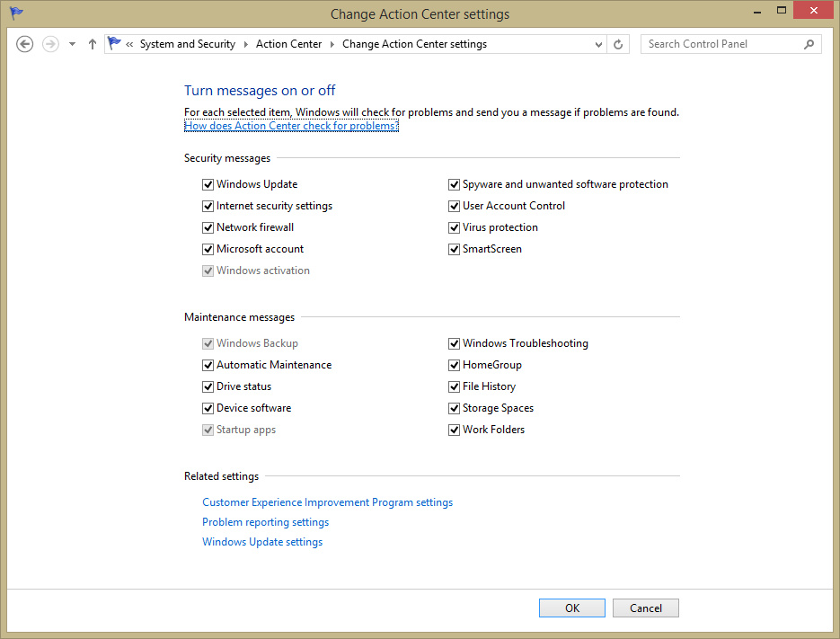The height and width of the screenshot is (639, 840).
Task: Click the 'Maintenance messages' section label
Action: coord(240,317)
